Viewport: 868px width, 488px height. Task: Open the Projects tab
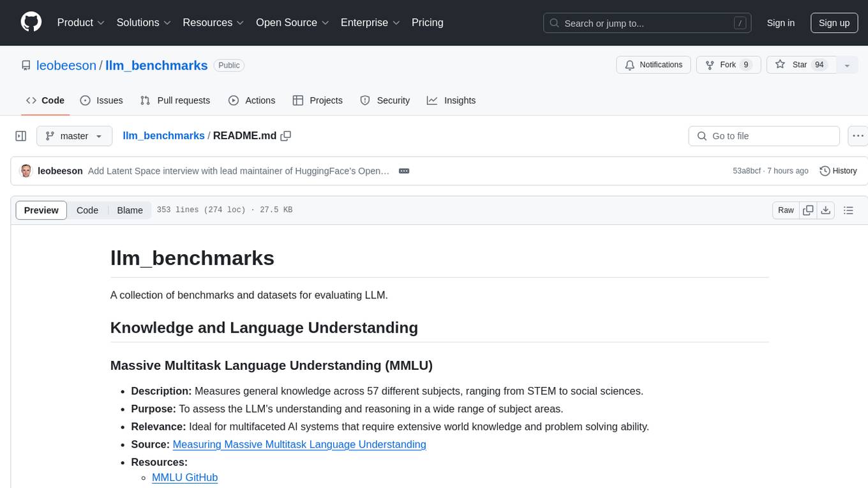317,100
